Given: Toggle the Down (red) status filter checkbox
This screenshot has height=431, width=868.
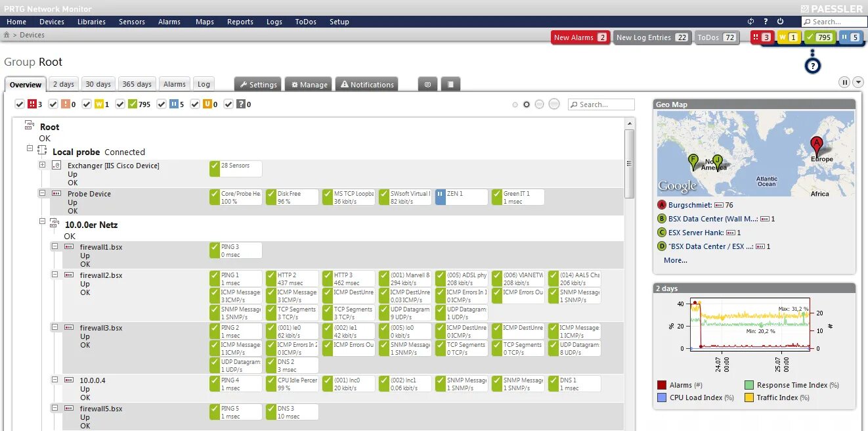Looking at the screenshot, I should [19, 104].
